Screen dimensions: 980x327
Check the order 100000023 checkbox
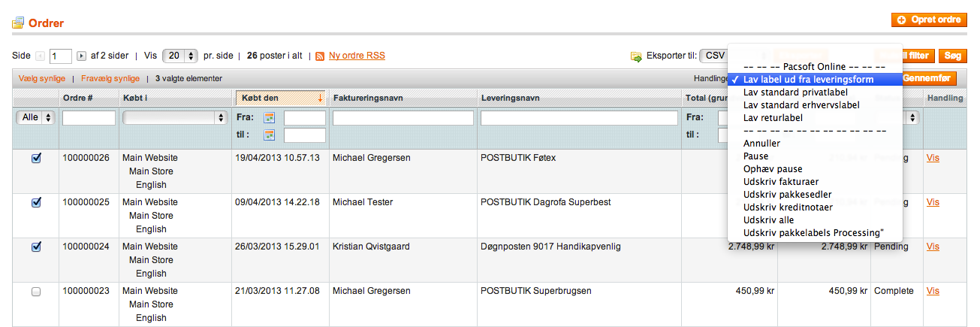click(x=36, y=291)
